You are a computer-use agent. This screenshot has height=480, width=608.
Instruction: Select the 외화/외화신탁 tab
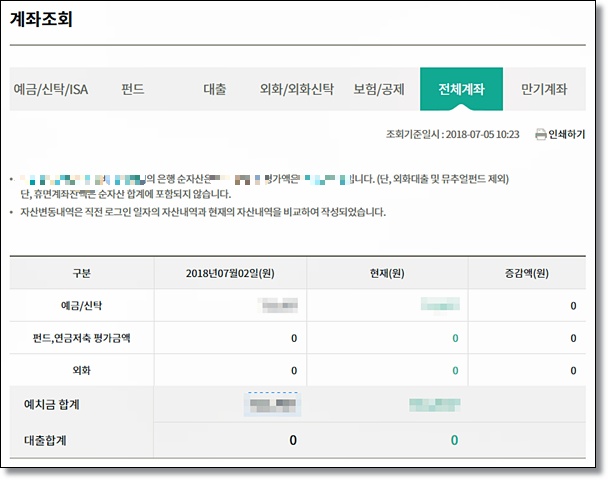coord(297,89)
